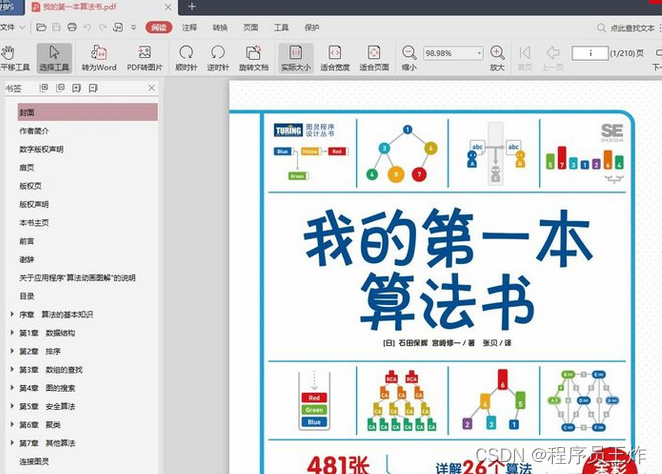Jump to the 数字版权声明 bookmark
Image resolution: width=662 pixels, height=474 pixels.
click(x=41, y=149)
